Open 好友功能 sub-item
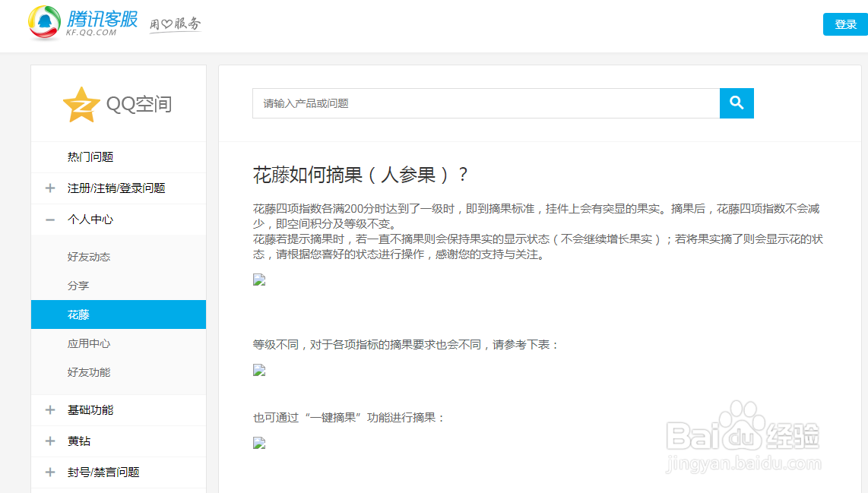868x493 pixels. pyautogui.click(x=89, y=372)
